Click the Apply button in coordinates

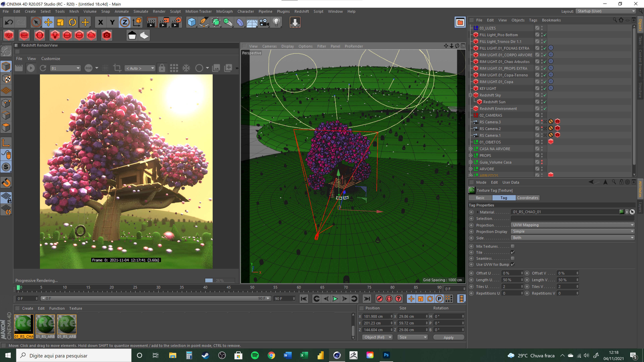(x=448, y=337)
